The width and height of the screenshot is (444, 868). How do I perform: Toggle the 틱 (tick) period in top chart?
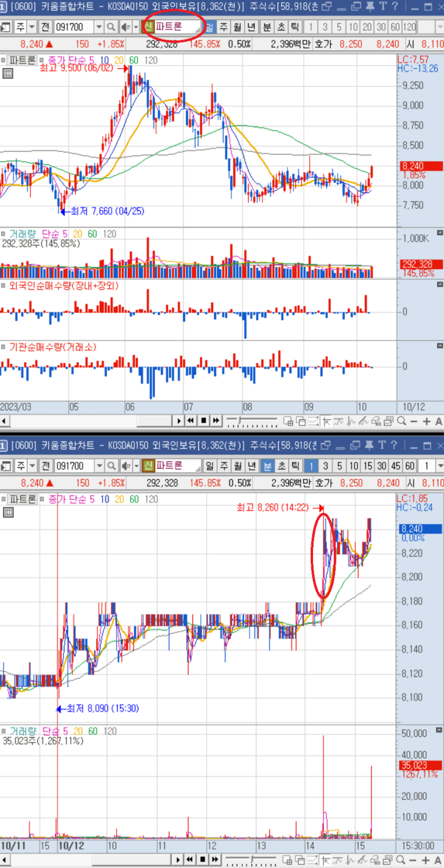[294, 28]
